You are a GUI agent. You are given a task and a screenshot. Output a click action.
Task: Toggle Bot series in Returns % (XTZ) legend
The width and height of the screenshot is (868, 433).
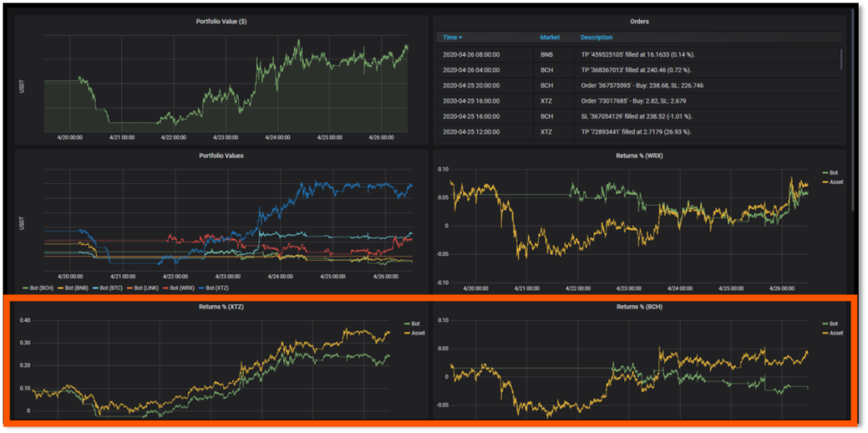(415, 324)
